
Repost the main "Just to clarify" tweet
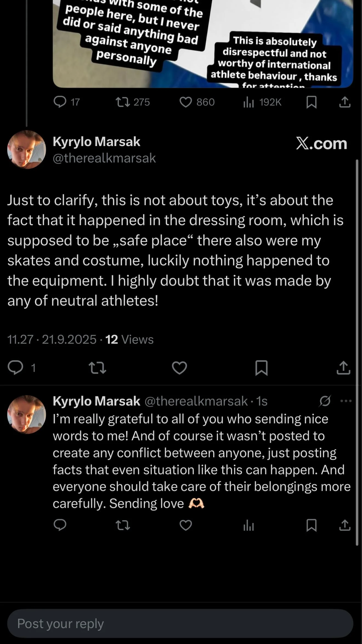[97, 368]
